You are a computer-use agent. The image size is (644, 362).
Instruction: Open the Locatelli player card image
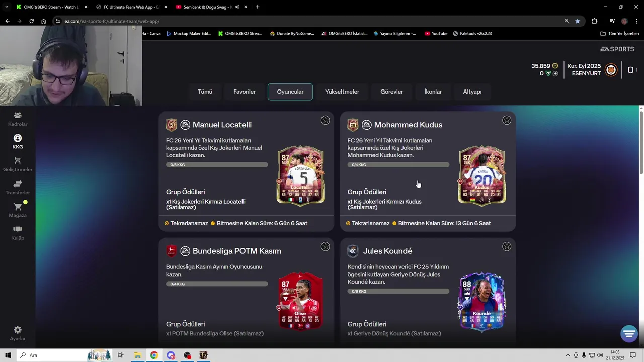click(x=300, y=175)
